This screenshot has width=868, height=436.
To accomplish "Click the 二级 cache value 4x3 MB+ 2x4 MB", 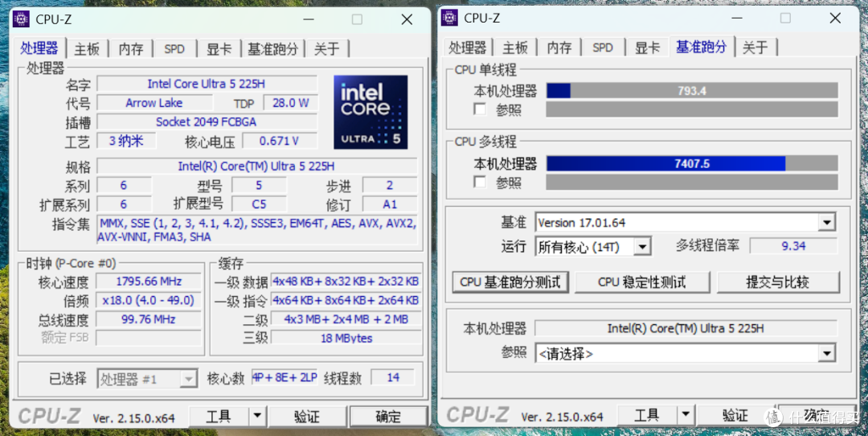I will tap(346, 319).
